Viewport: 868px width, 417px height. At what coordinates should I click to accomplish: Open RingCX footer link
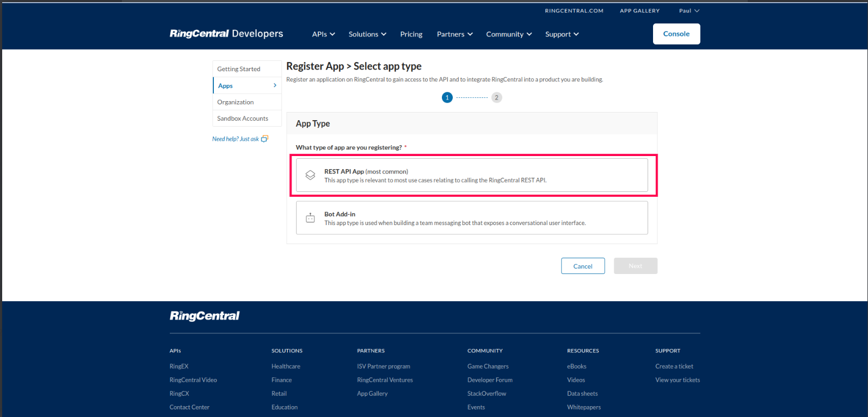coord(179,394)
